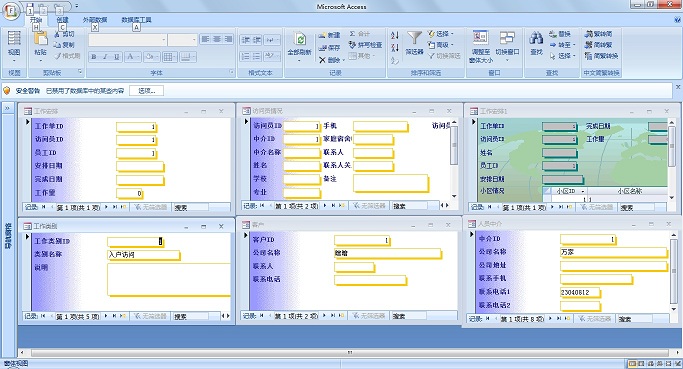Click the Spelling check (拼写检查) icon
This screenshot has width=683, height=369.
(352, 45)
